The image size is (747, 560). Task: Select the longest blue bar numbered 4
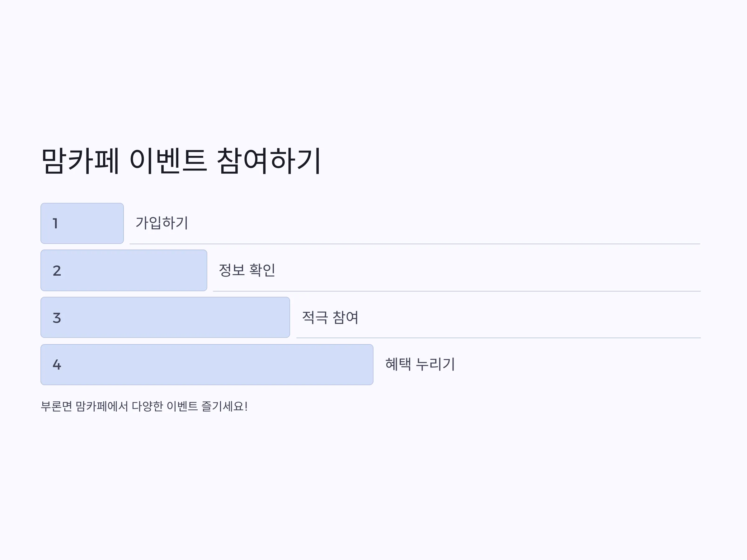point(207,365)
